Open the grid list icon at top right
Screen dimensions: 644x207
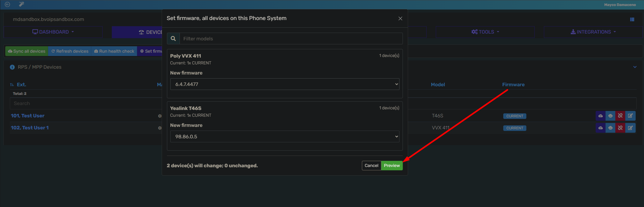pos(632,19)
